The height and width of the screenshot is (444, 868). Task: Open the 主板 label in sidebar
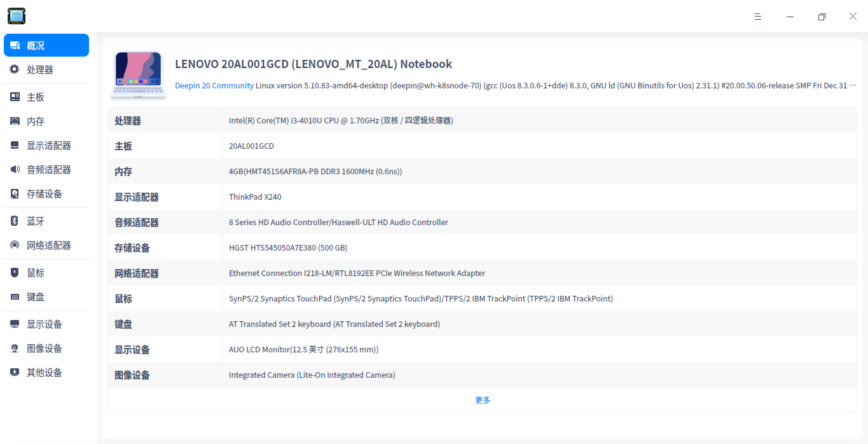[x=36, y=97]
